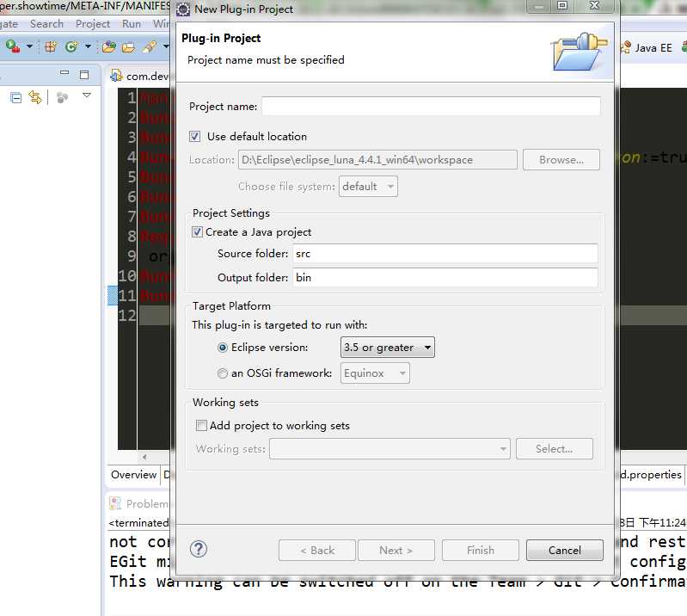Click the < Back button
Image resolution: width=687 pixels, height=616 pixels.
coord(316,551)
